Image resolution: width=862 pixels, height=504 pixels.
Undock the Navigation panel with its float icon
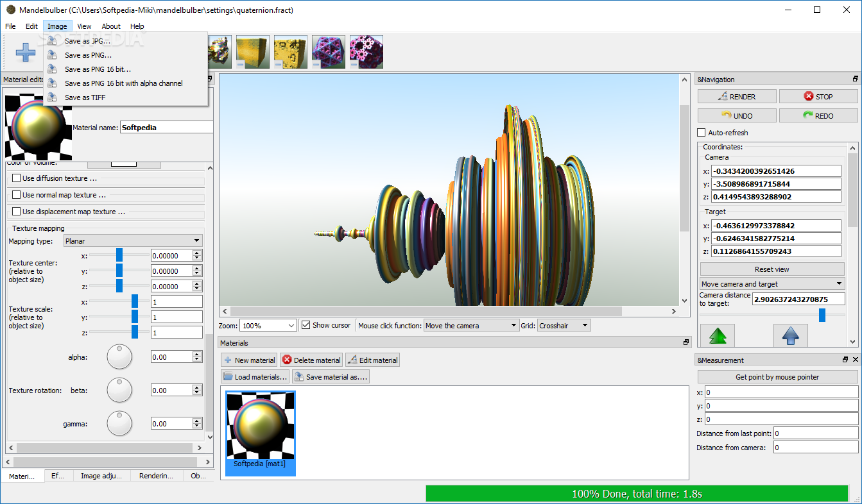tap(855, 79)
